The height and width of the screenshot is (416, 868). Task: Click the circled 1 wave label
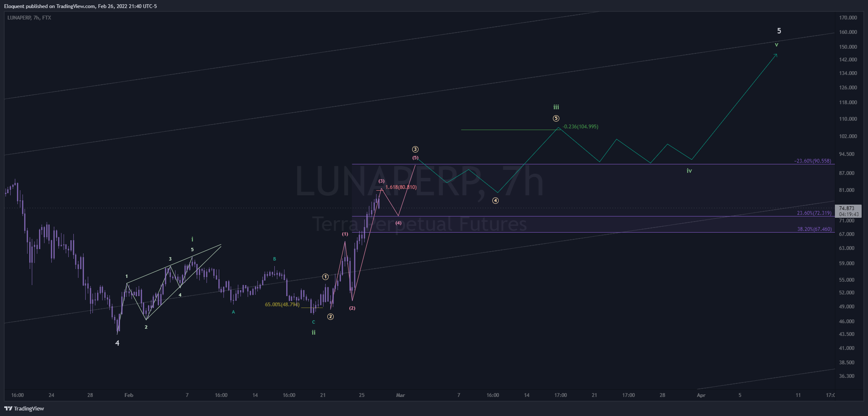(x=325, y=277)
